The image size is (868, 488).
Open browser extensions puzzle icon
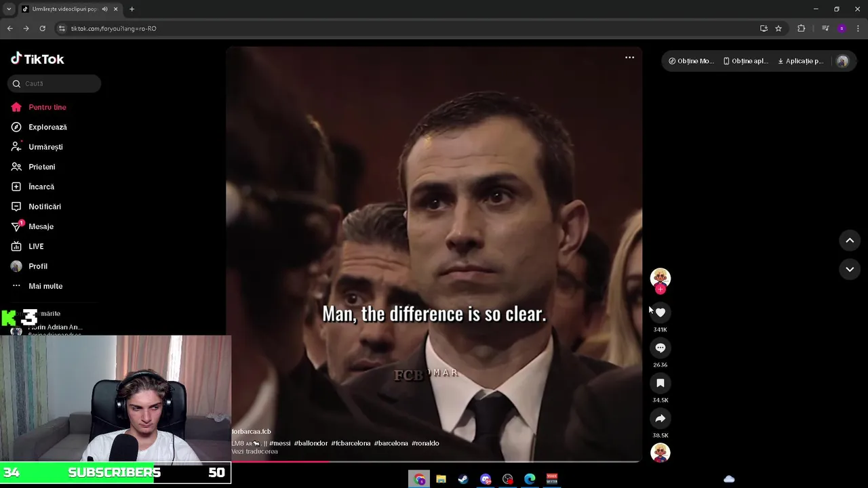802,28
